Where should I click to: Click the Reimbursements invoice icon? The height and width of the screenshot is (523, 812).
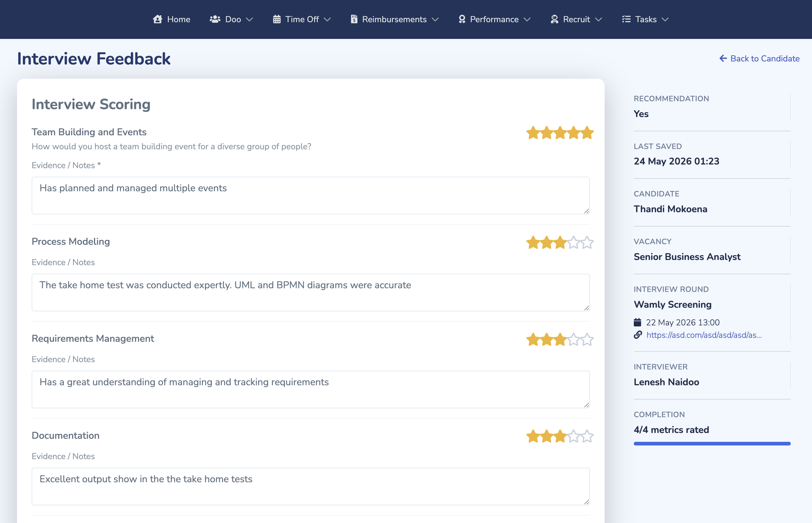[354, 19]
